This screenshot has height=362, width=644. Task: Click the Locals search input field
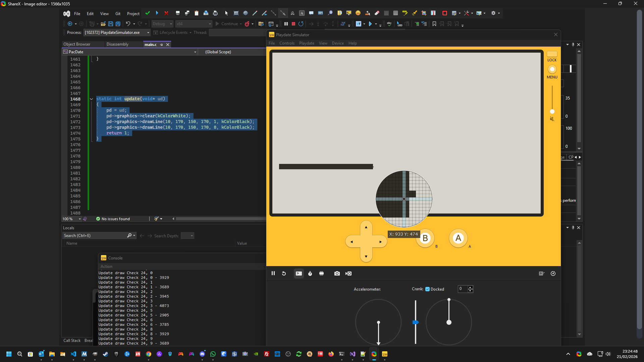(95, 236)
